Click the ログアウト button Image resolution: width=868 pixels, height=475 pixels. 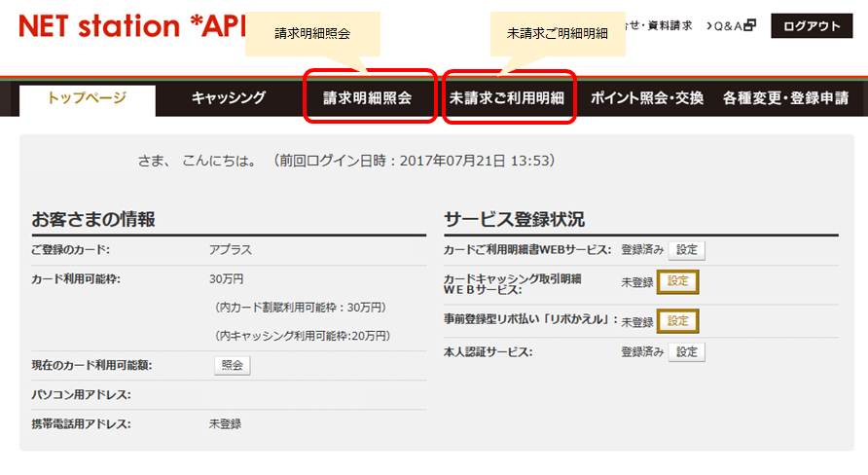tap(812, 26)
